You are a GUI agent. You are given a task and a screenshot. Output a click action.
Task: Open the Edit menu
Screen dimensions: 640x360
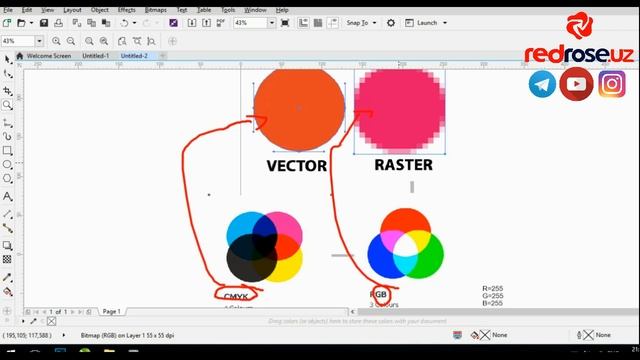[27, 10]
